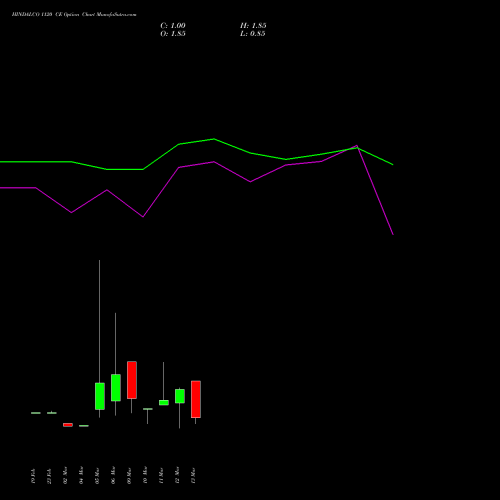Select the 11 Mar date label
500x500 pixels.
161,475
